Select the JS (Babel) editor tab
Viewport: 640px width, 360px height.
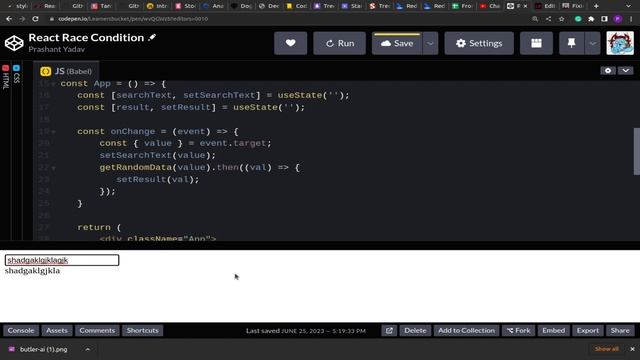[66, 71]
